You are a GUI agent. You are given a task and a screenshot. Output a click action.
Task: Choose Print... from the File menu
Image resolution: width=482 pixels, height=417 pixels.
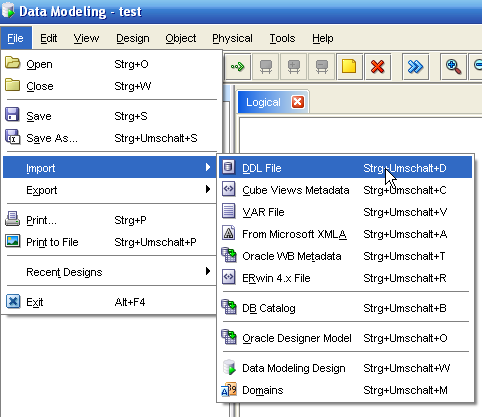(x=110, y=220)
